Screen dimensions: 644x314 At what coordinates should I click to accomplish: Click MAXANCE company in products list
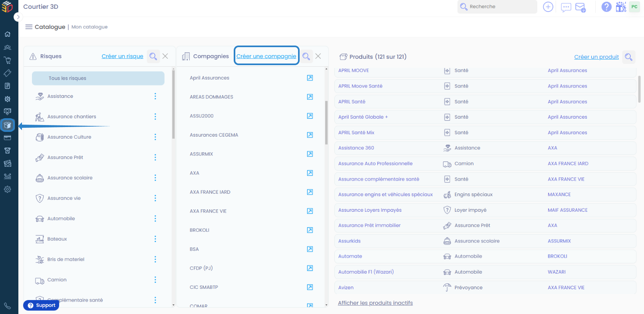(x=559, y=195)
